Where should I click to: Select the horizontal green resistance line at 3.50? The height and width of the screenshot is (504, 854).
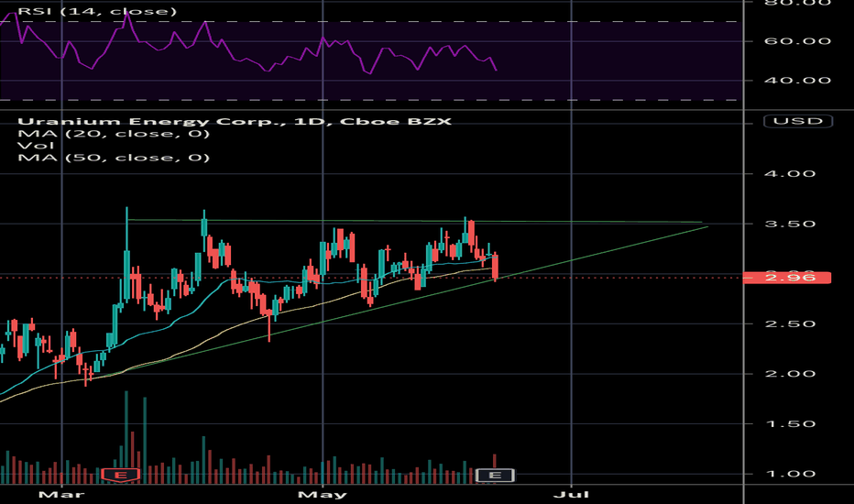(414, 221)
